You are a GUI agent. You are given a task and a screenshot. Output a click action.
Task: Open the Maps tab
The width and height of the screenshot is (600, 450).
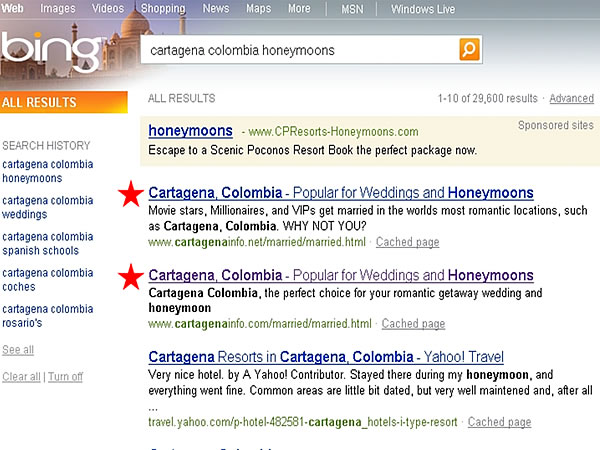point(258,9)
